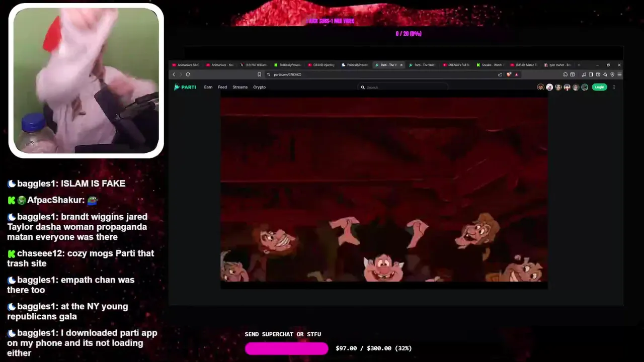Open the Brave playlist music note icon

coord(584,74)
